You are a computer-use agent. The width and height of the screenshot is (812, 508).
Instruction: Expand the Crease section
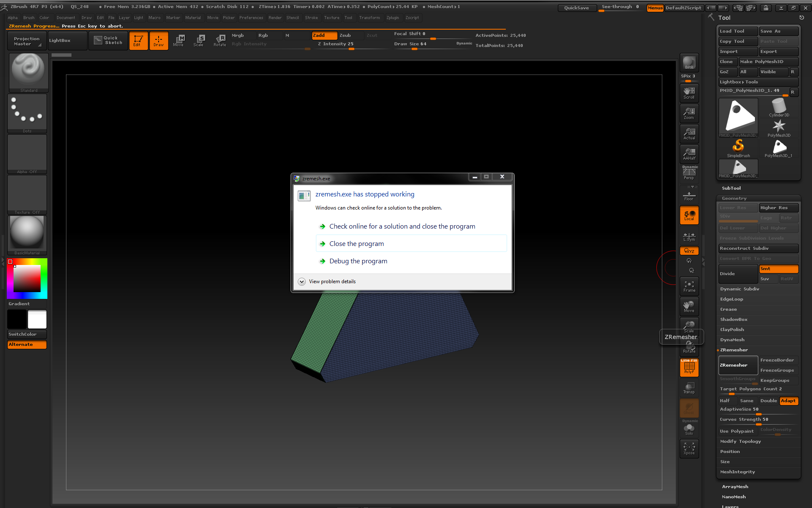click(x=728, y=309)
